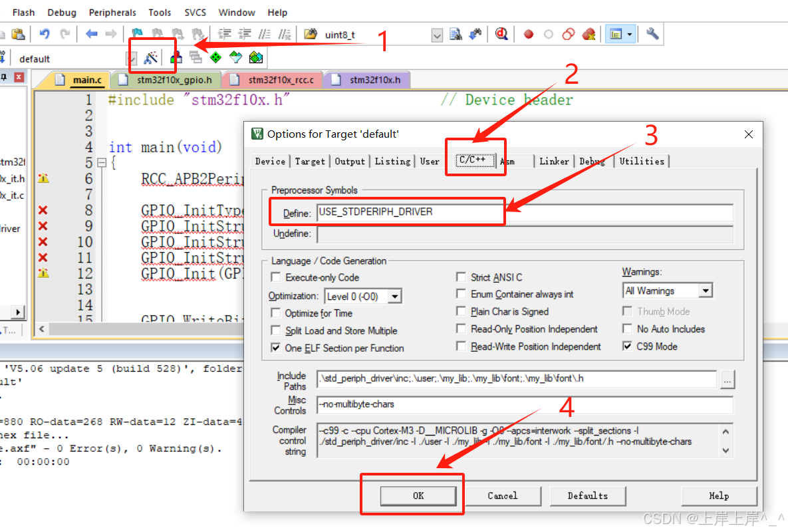Expand the find combo box dropdown arrow
788x532 pixels.
point(437,35)
